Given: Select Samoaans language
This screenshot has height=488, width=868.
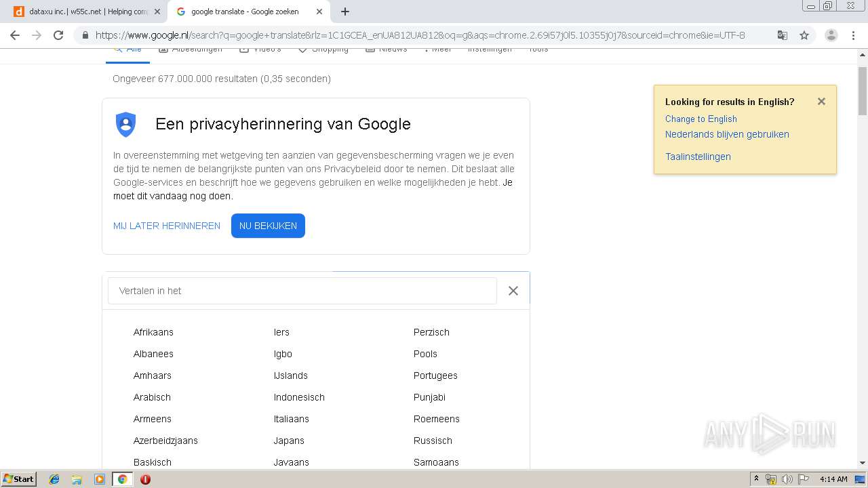Looking at the screenshot, I should (436, 462).
